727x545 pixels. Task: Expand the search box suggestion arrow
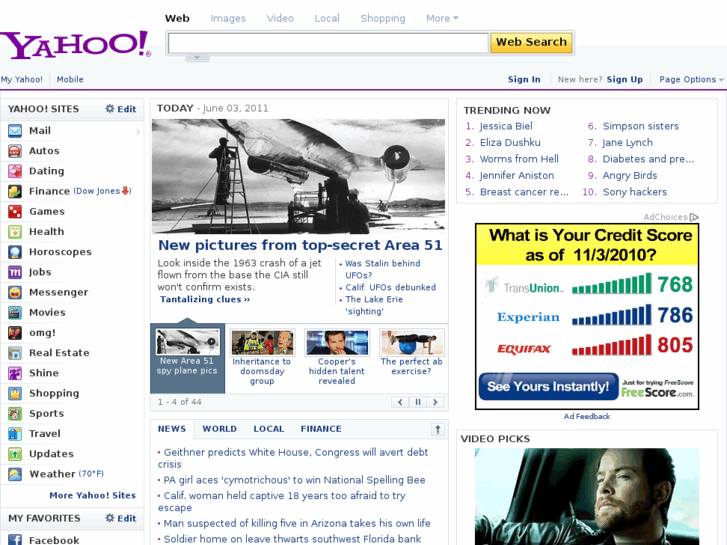tap(197, 58)
